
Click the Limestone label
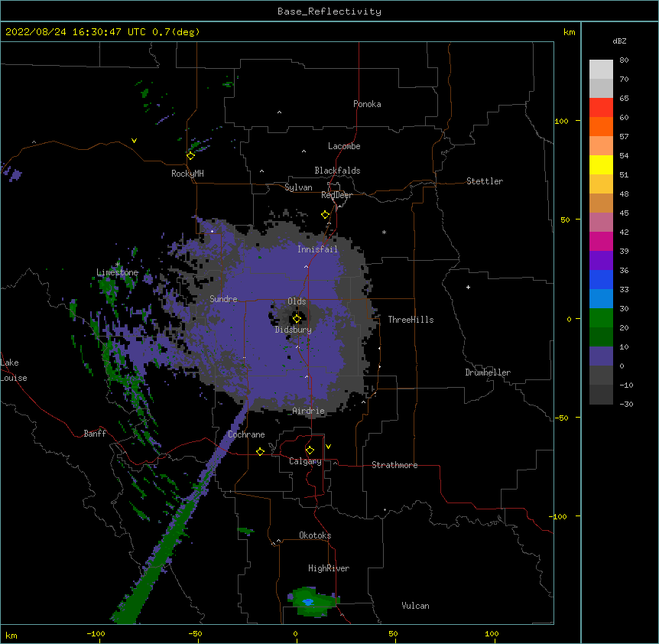pos(117,272)
